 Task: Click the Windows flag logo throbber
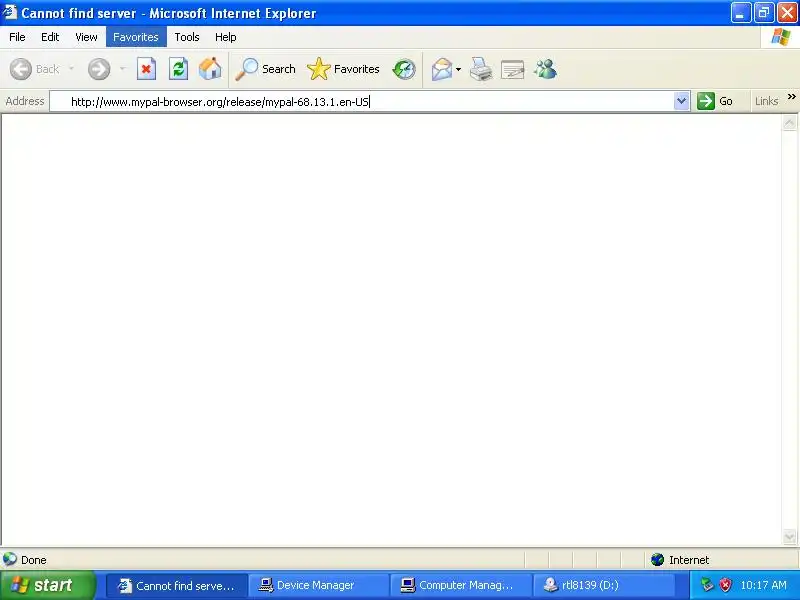point(780,37)
